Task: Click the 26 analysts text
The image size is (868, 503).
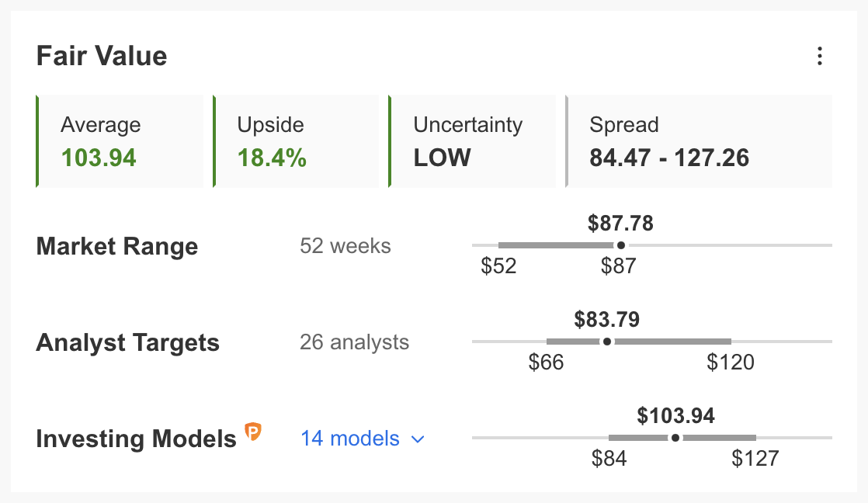Action: point(354,342)
